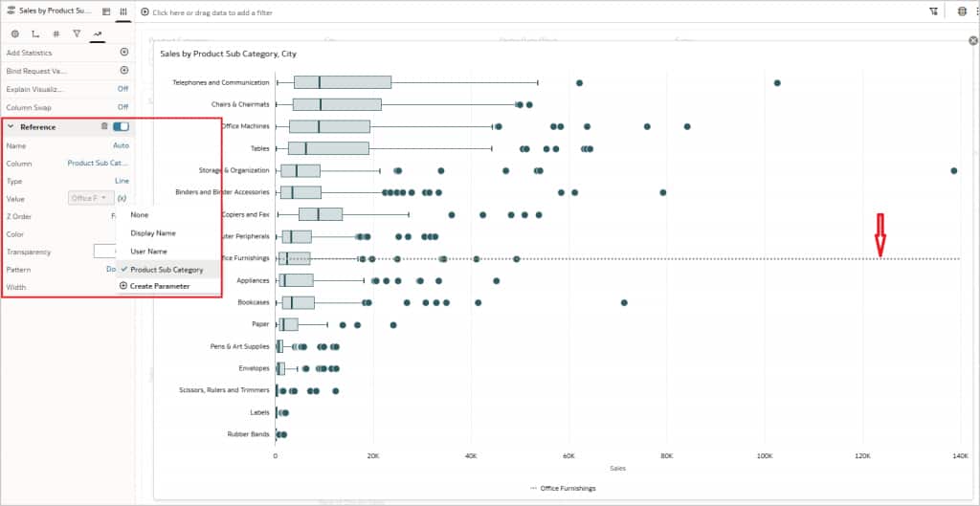Open the Values hash tab icon
Viewport: 980px width, 506px height.
point(56,33)
